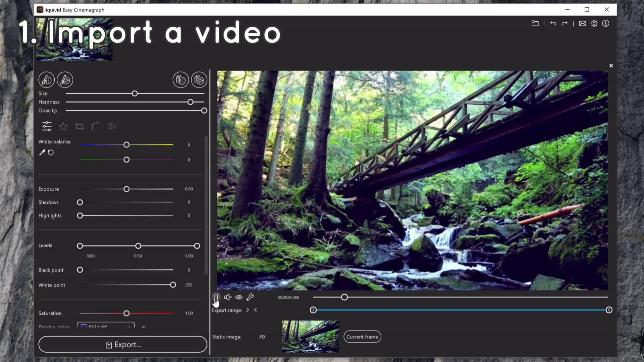Open the folder icon to import video
644x362 pixels.
(535, 23)
